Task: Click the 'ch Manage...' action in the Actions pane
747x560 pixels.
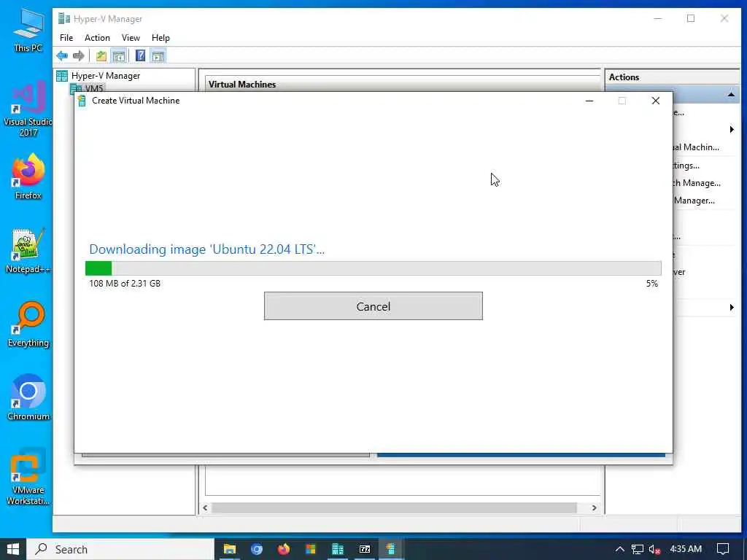Action: pyautogui.click(x=697, y=183)
